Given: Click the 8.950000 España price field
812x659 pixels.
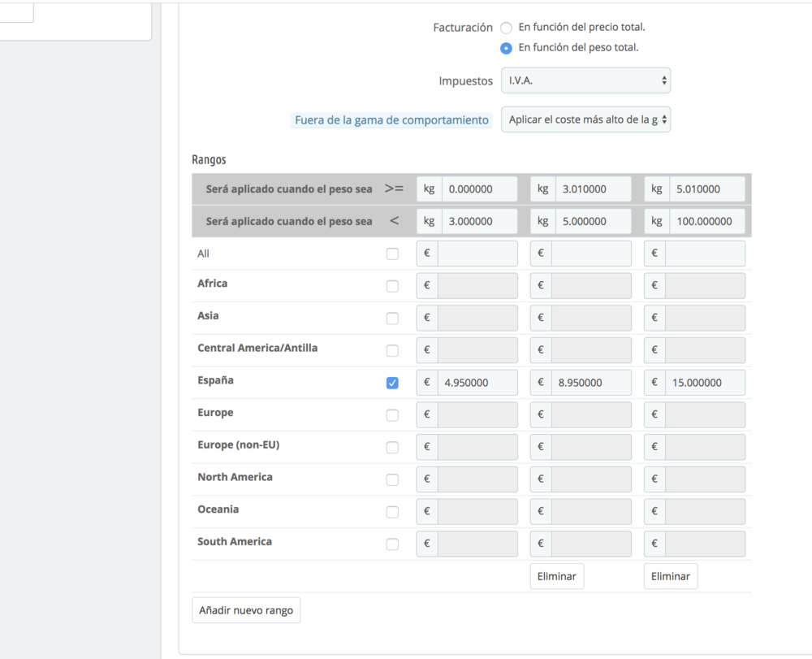Looking at the screenshot, I should point(590,383).
